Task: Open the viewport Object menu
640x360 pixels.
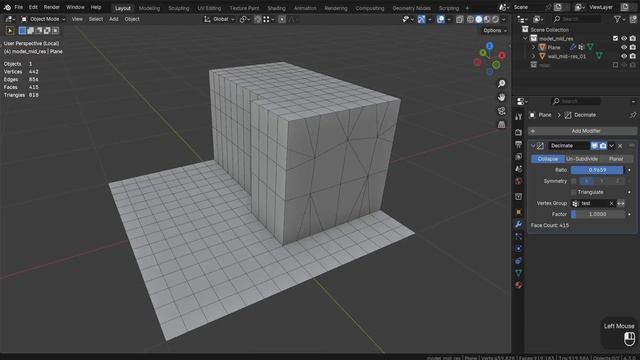Action: 132,19
